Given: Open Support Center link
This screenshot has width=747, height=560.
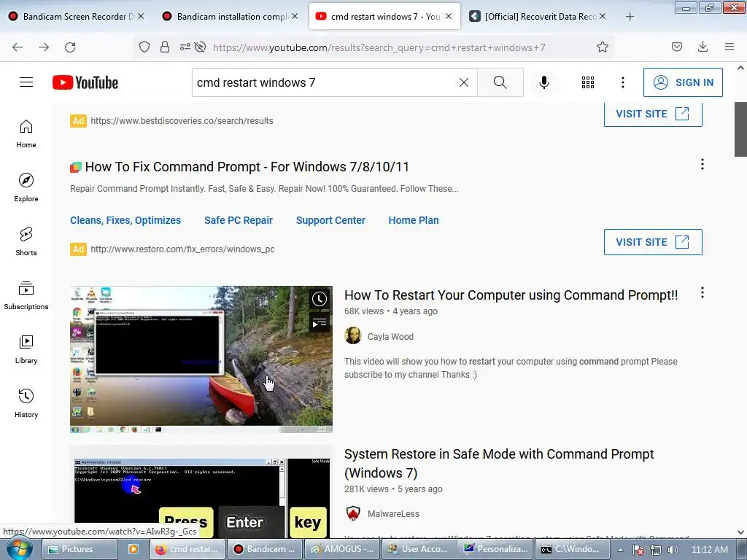Looking at the screenshot, I should [x=330, y=220].
